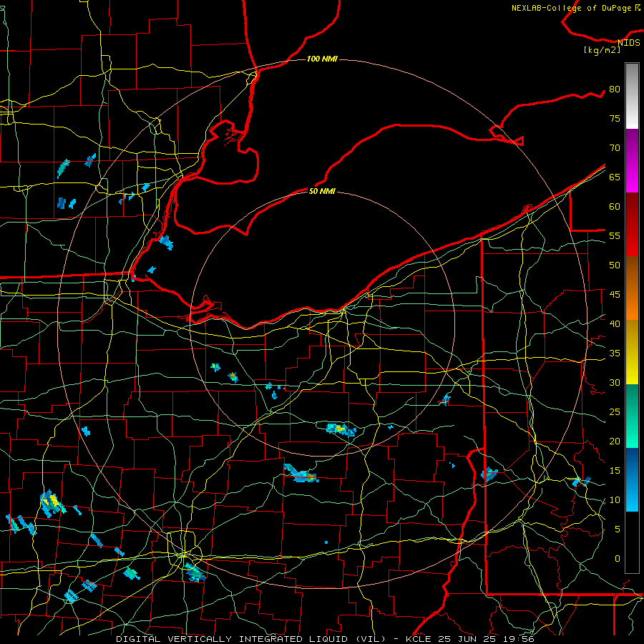
Task: Click the 70 value on the scale
Action: (x=615, y=148)
